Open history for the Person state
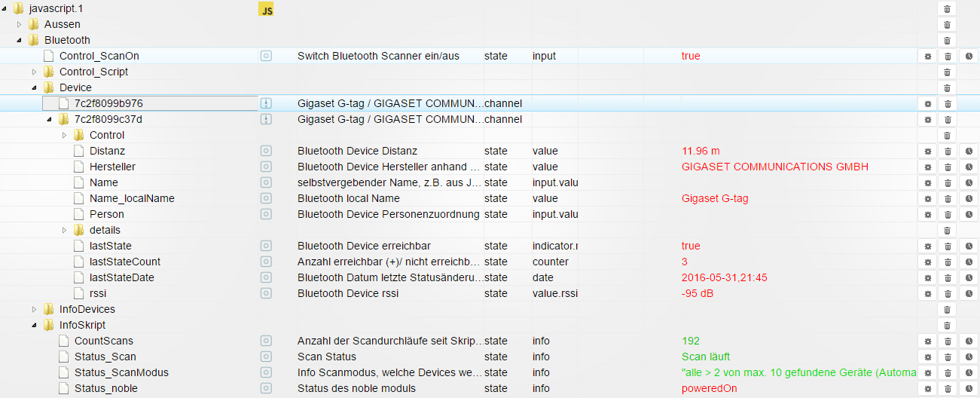 coord(969,214)
